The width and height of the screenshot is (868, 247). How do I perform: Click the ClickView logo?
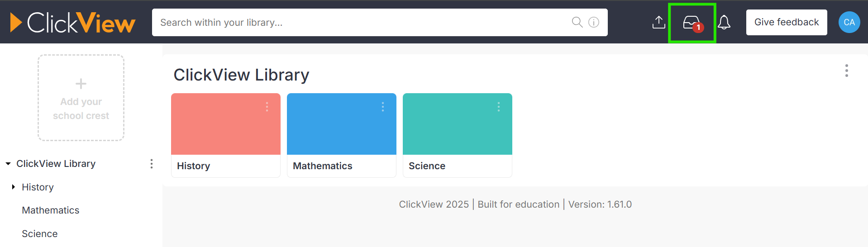[73, 22]
